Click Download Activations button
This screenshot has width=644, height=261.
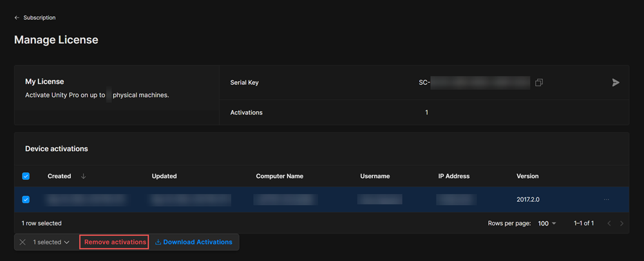pos(194,242)
